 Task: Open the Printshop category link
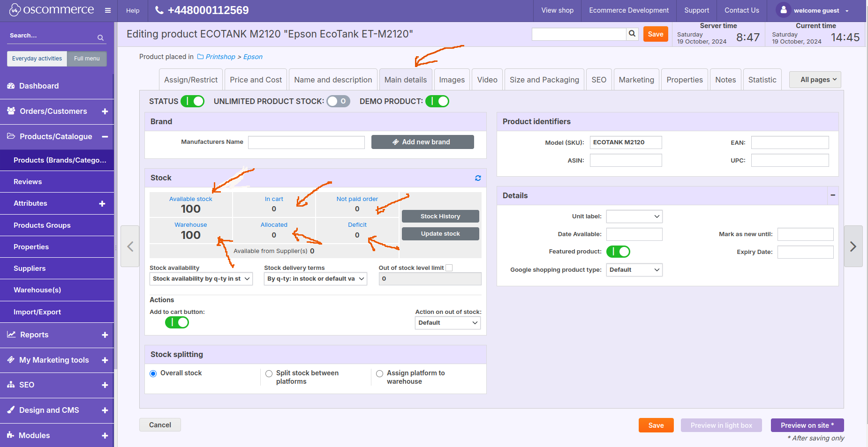tap(220, 57)
